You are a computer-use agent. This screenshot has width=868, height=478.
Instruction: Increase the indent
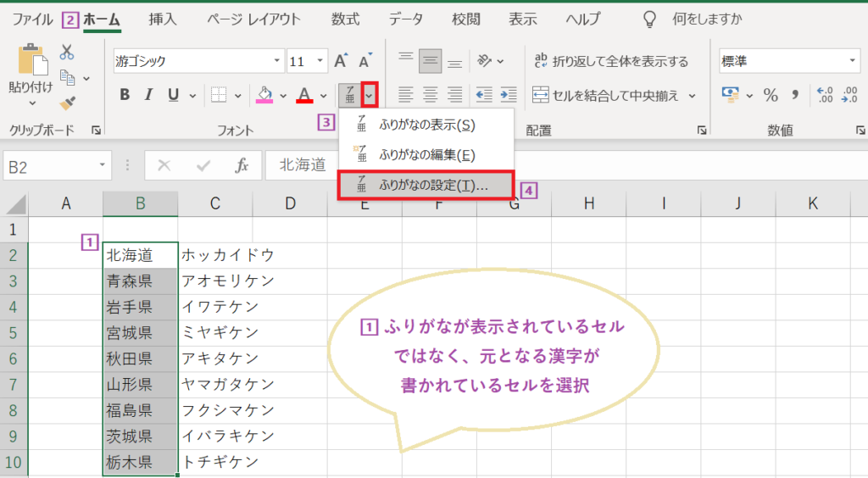[x=509, y=95]
